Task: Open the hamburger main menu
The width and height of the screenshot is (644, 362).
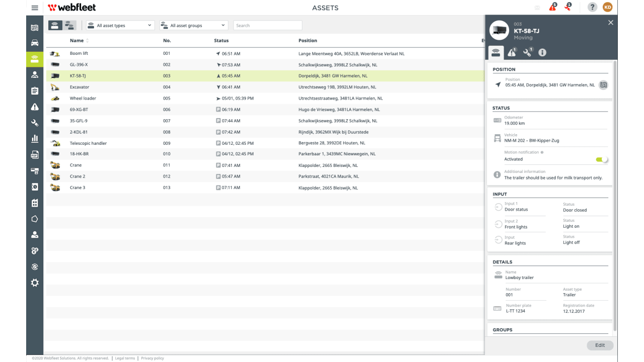Action: click(x=35, y=8)
